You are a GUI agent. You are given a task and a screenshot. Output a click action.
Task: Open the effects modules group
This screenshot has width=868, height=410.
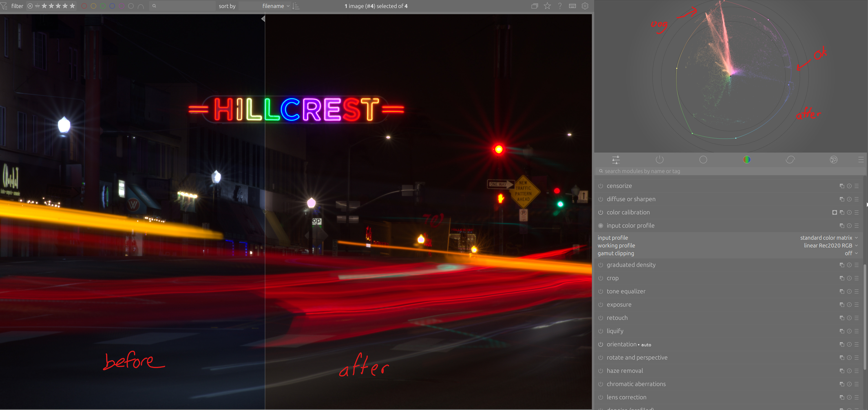[x=834, y=160]
